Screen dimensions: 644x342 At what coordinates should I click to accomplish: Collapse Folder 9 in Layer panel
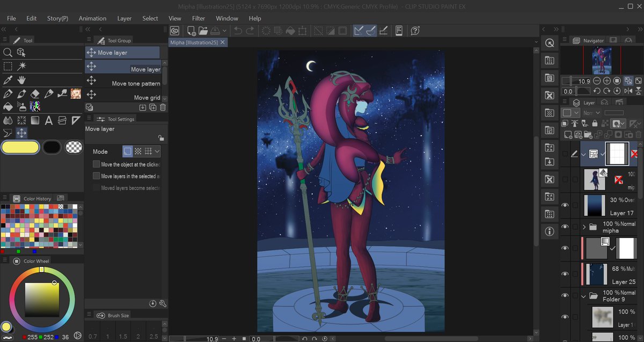(584, 295)
